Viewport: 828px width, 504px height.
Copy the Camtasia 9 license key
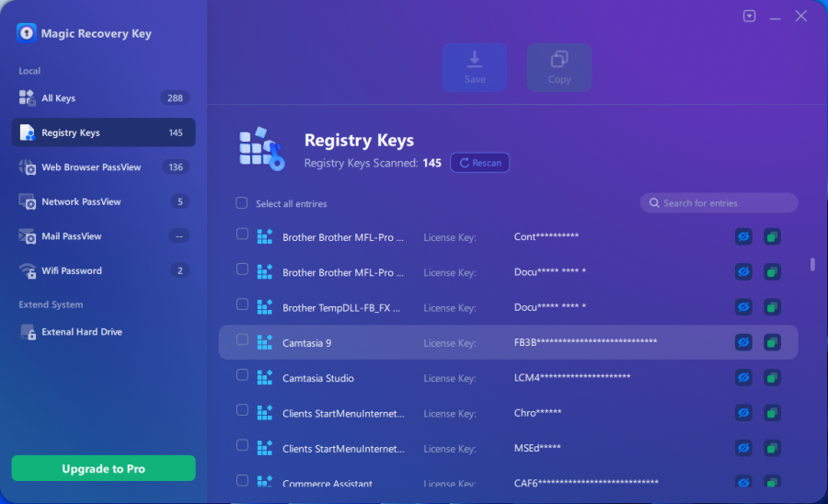772,342
